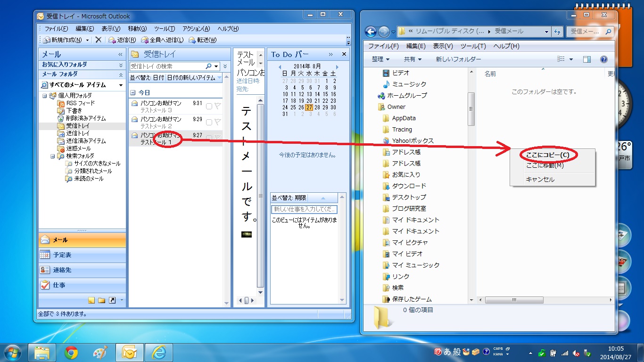Flag the テストメール 2 message
The image size is (644, 362).
point(217,122)
